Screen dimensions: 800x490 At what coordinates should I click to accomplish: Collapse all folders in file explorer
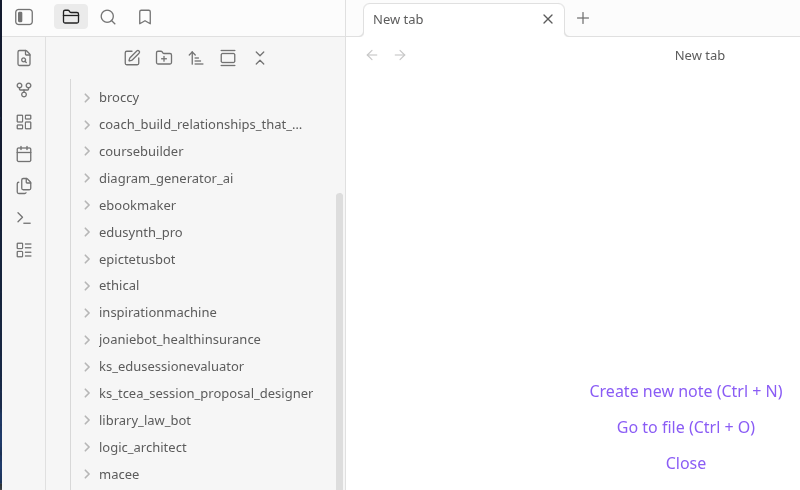tap(260, 58)
